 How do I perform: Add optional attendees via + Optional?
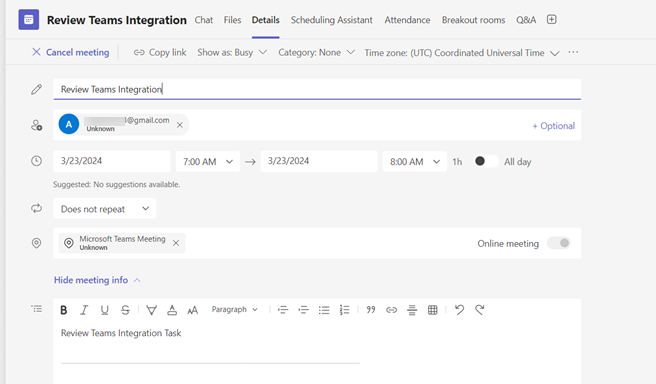pos(554,125)
